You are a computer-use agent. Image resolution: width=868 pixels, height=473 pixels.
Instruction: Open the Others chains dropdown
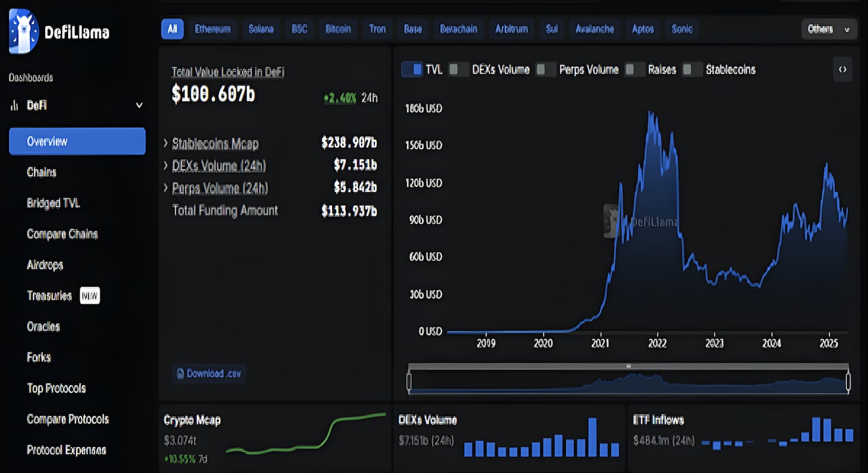pos(829,29)
